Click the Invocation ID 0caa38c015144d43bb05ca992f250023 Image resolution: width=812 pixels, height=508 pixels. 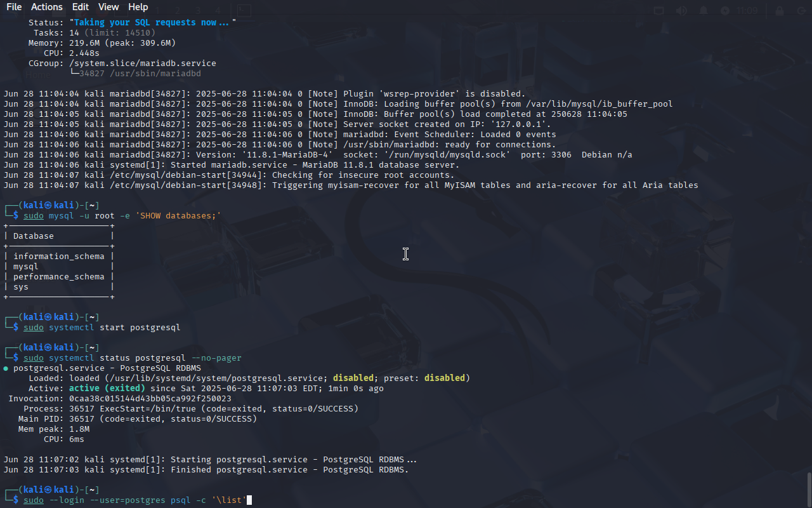tap(150, 399)
